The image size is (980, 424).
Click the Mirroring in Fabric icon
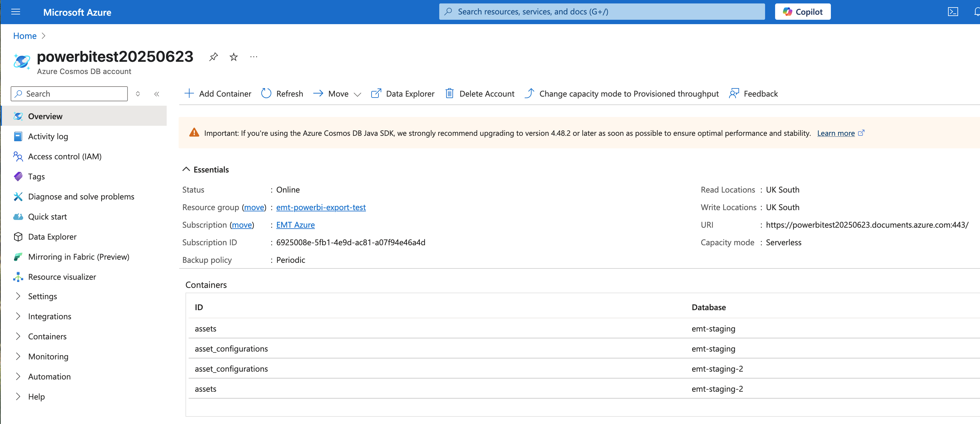(x=18, y=257)
